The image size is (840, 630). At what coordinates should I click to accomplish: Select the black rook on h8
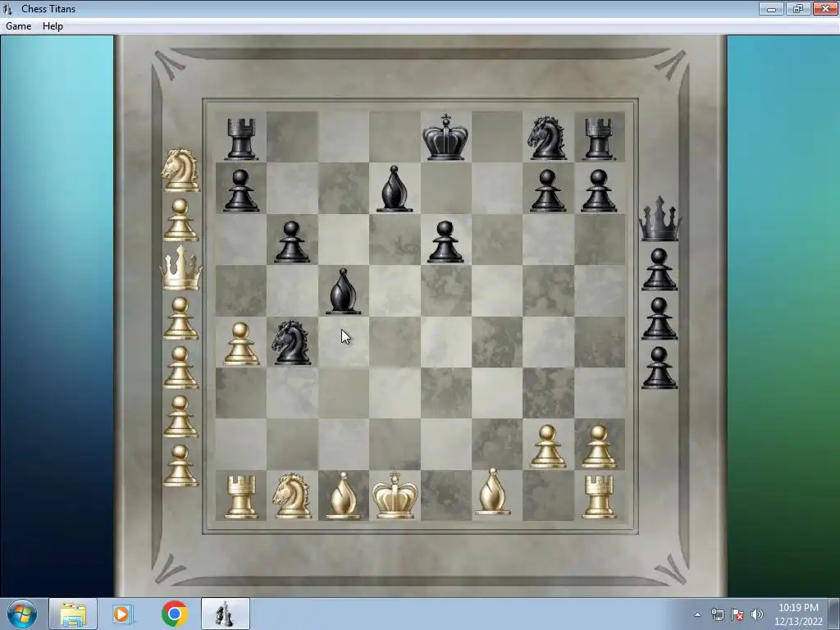[599, 139]
